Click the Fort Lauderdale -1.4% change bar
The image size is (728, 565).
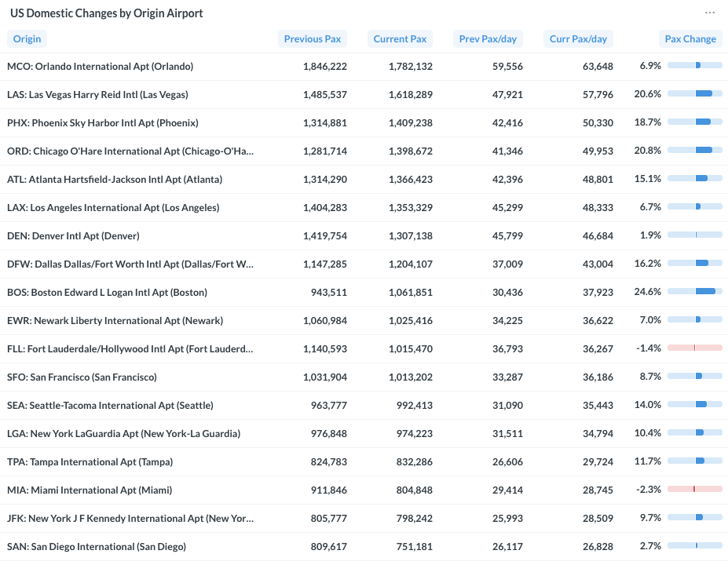coord(694,348)
